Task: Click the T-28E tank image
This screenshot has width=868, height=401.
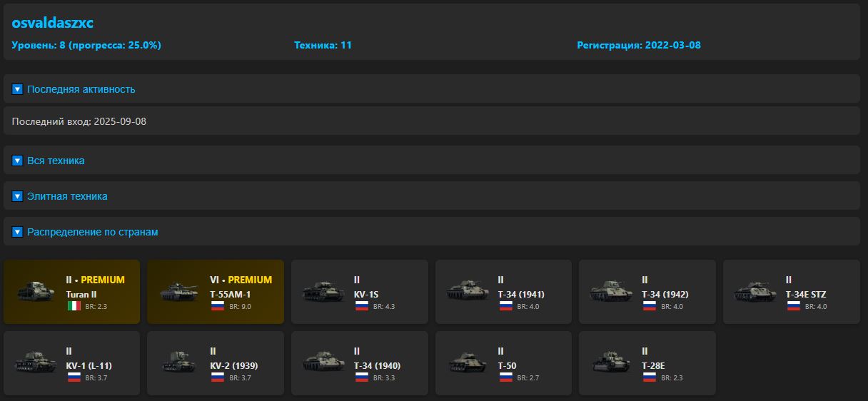Action: pyautogui.click(x=610, y=363)
